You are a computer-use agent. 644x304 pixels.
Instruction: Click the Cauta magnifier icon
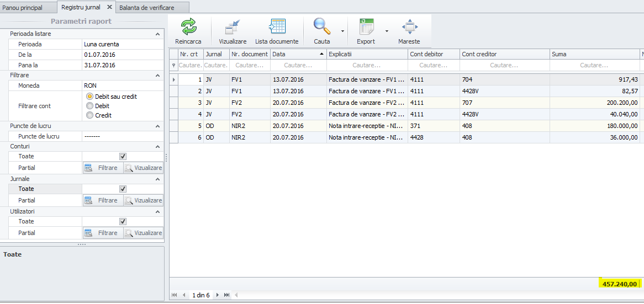[321, 26]
